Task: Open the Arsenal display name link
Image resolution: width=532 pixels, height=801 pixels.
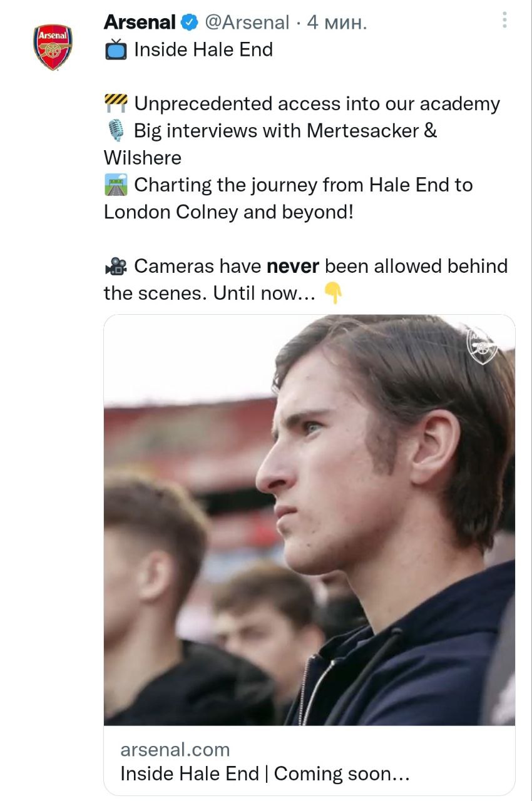Action: (140, 23)
